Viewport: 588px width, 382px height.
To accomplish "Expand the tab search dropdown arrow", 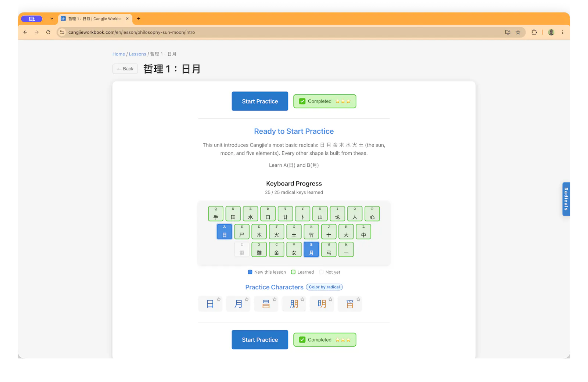I will coord(51,19).
